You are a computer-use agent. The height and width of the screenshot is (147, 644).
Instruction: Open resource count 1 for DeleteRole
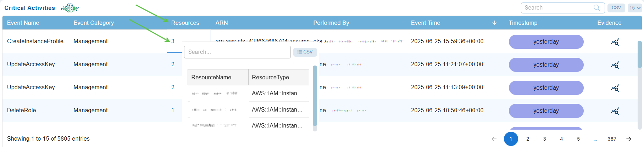click(173, 111)
